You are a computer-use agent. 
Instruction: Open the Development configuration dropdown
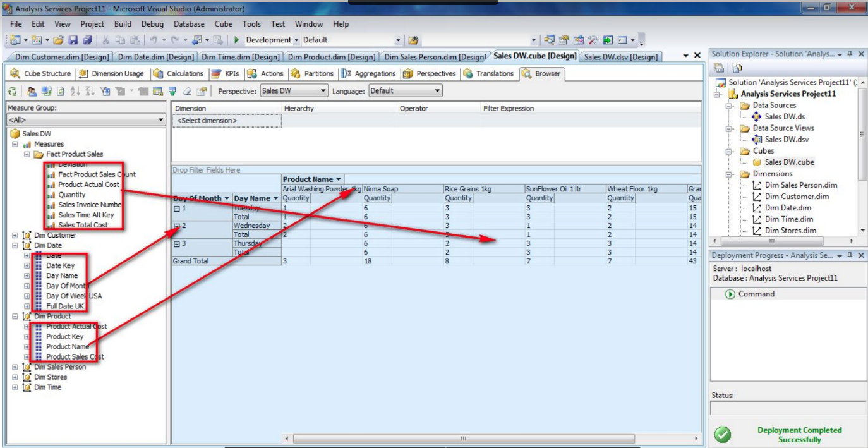[x=296, y=40]
